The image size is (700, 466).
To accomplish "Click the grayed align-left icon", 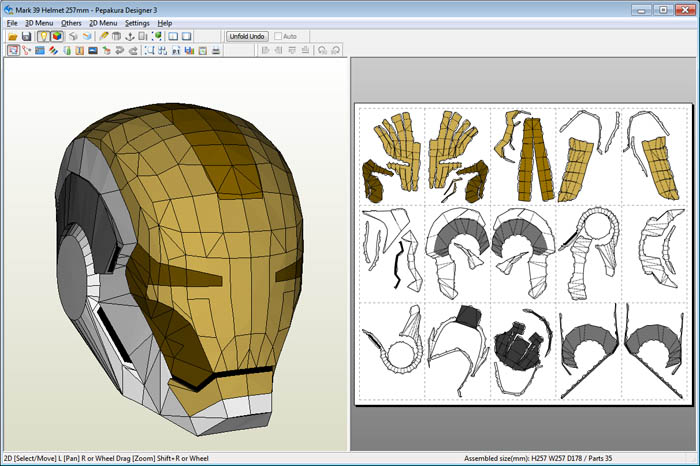I will point(266,50).
